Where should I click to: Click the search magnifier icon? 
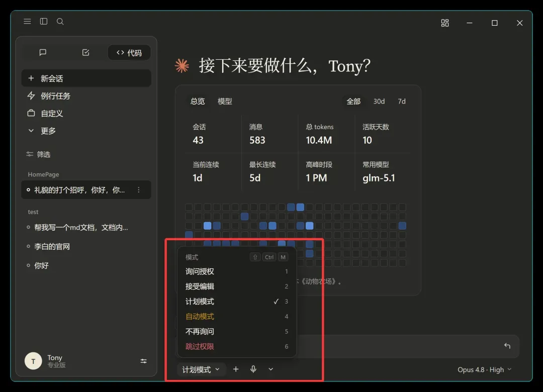(x=60, y=22)
